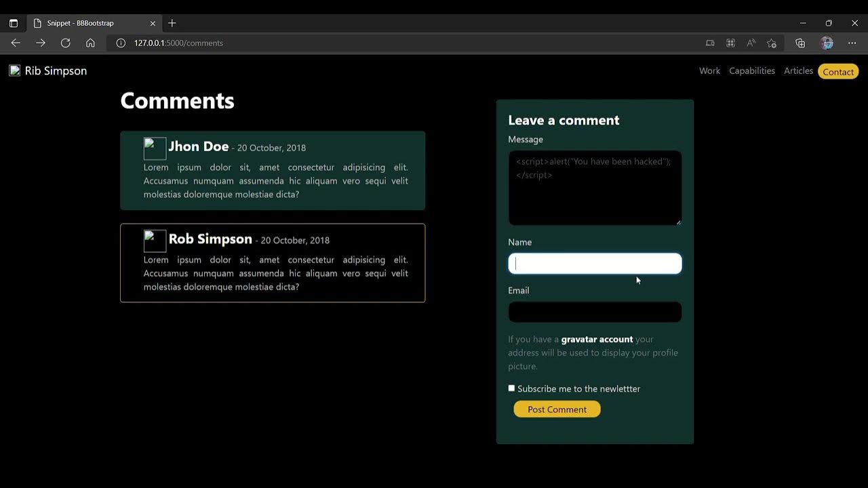Screen dimensions: 868x488
Task: Click the Message field label
Action: click(526, 140)
